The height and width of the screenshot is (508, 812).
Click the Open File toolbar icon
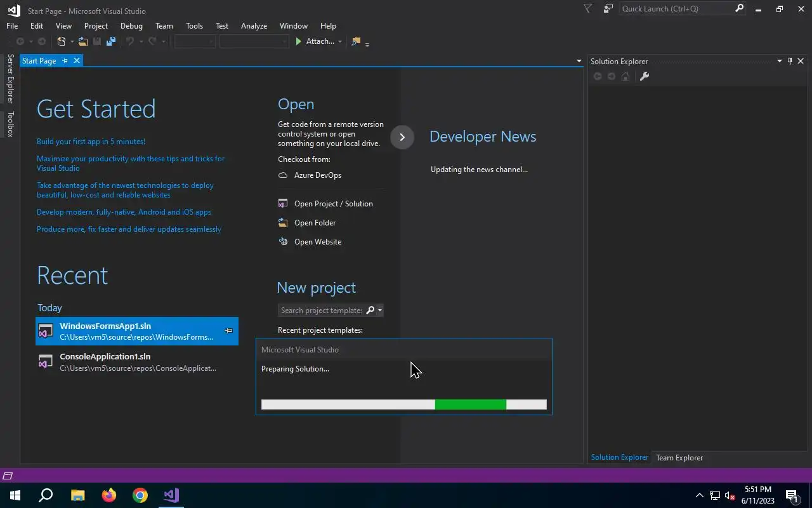coord(83,41)
